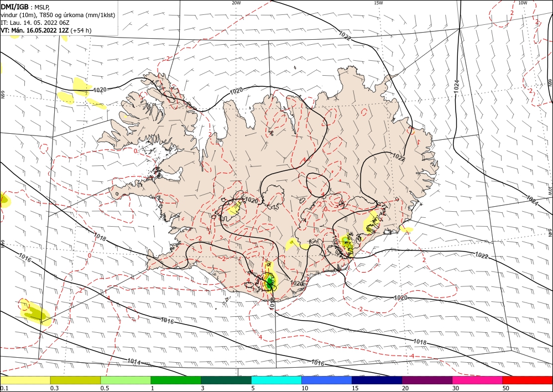Viewport: 553px width, 392px height.
Task: Pick the cyan 5–10 legend swatch
Action: (x=276, y=380)
